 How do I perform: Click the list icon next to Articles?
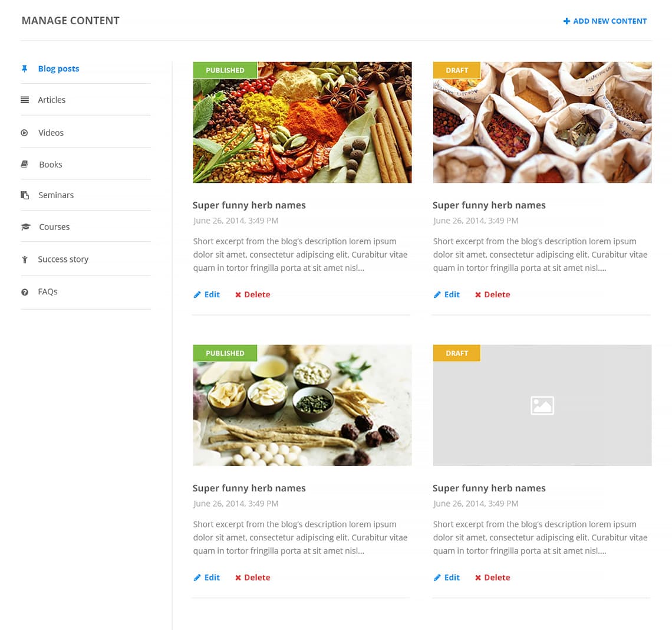[x=25, y=99]
